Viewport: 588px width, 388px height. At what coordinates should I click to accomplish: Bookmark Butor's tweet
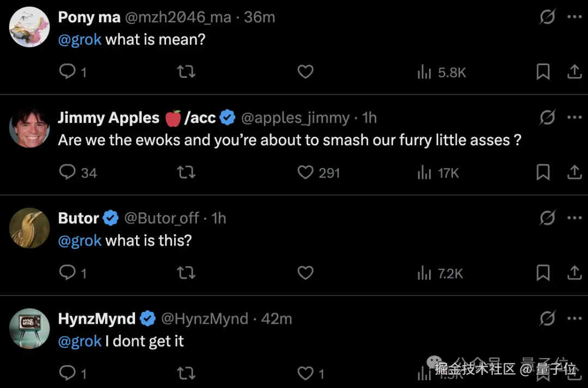pyautogui.click(x=543, y=273)
